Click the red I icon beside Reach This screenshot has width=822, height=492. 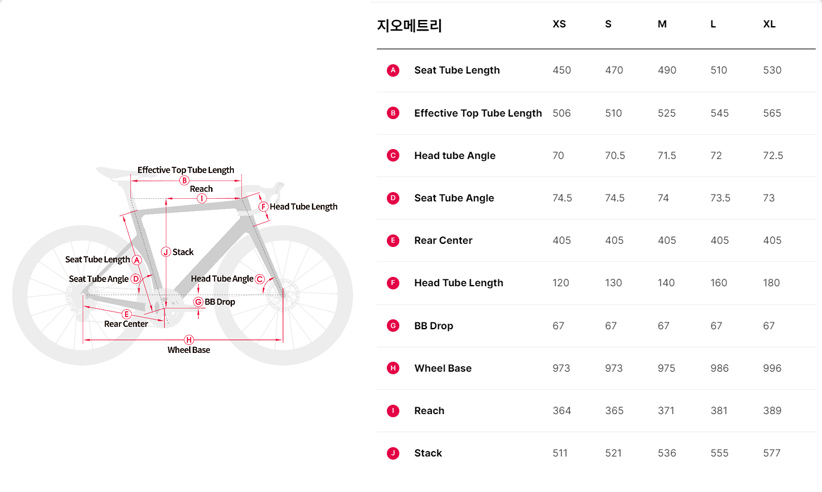(x=393, y=410)
